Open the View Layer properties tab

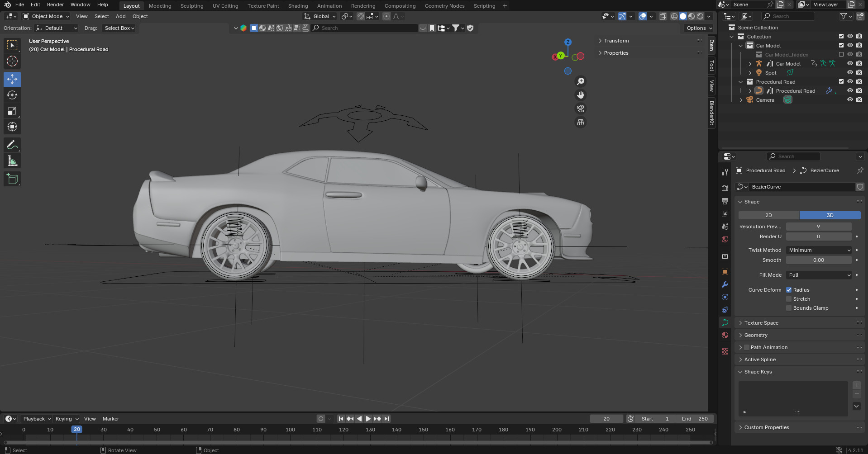click(x=725, y=213)
